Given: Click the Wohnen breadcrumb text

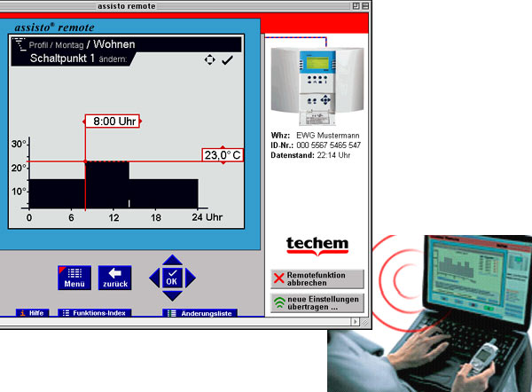Looking at the screenshot, I should click(x=114, y=44).
